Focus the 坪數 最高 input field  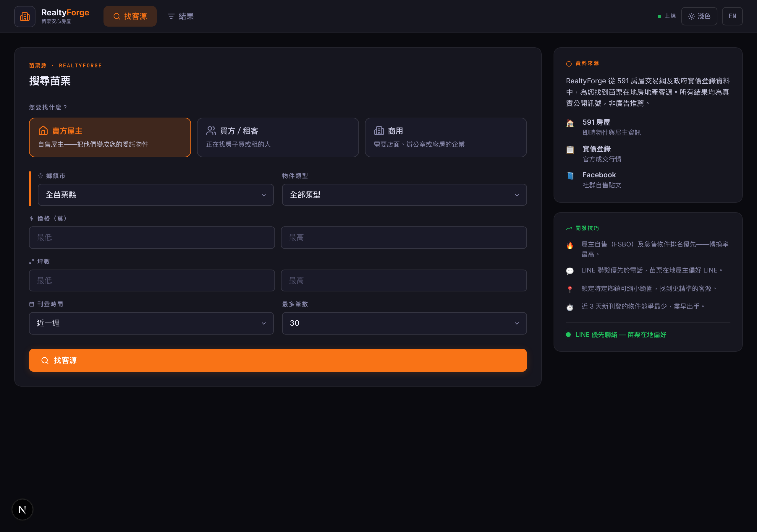(x=404, y=280)
